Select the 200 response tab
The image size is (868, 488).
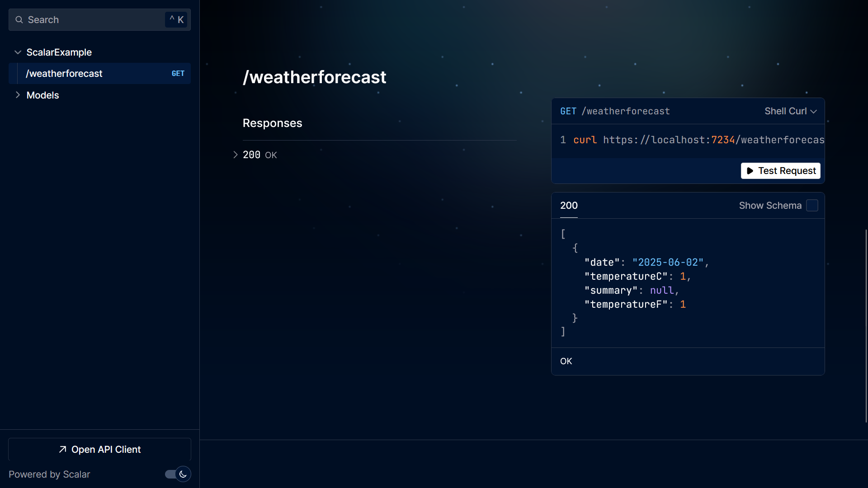click(569, 206)
